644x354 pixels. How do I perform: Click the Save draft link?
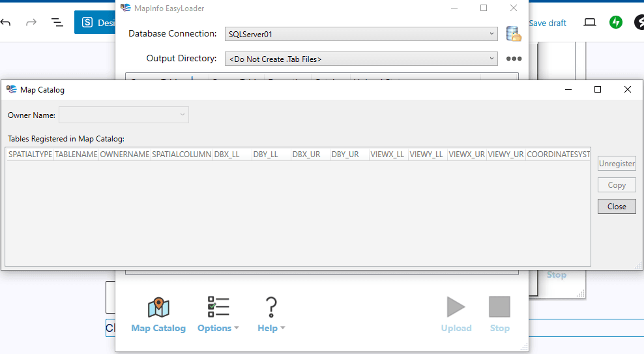547,23
